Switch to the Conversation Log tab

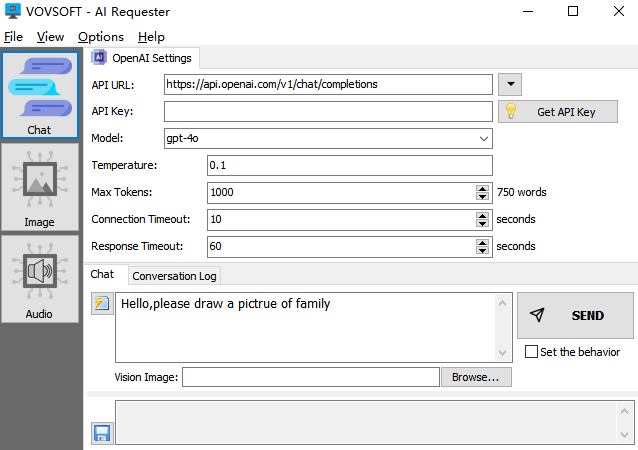coord(174,275)
